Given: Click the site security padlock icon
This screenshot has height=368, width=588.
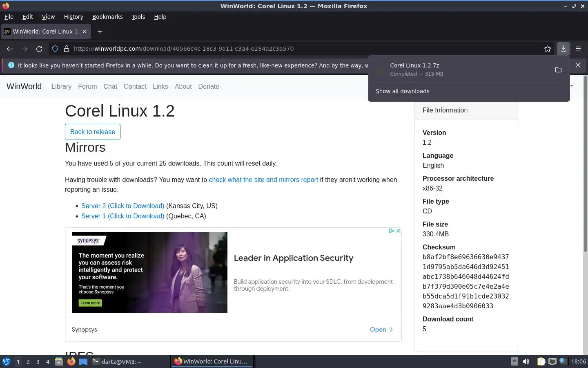Looking at the screenshot, I should pyautogui.click(x=67, y=49).
